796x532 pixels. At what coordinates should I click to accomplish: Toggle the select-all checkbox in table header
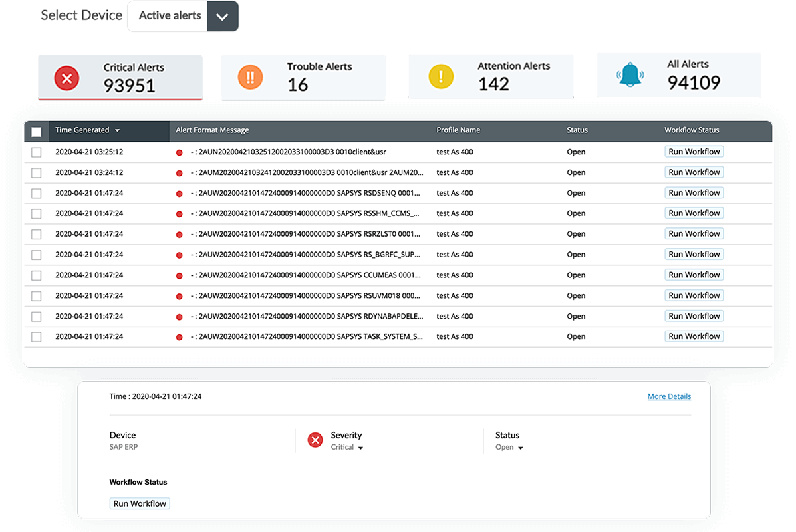[x=36, y=132]
